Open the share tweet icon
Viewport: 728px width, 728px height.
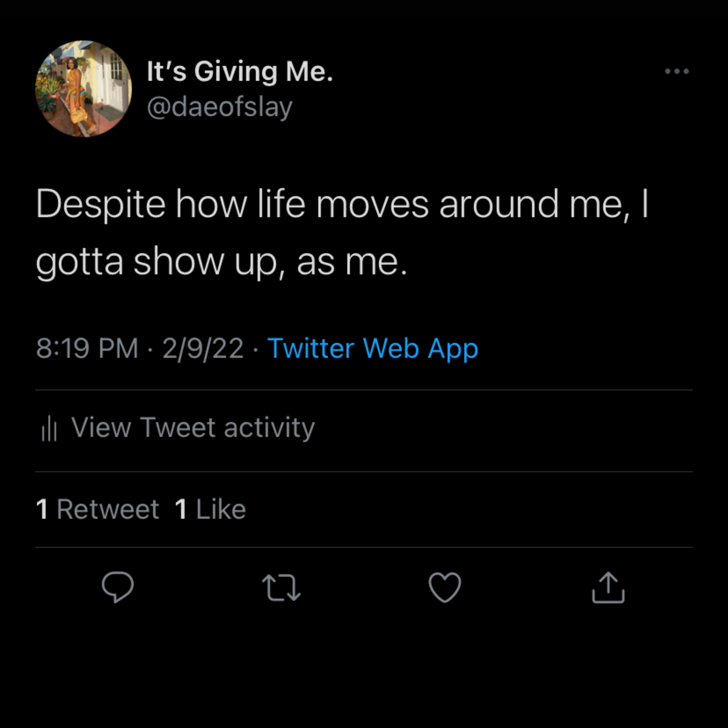pyautogui.click(x=608, y=587)
